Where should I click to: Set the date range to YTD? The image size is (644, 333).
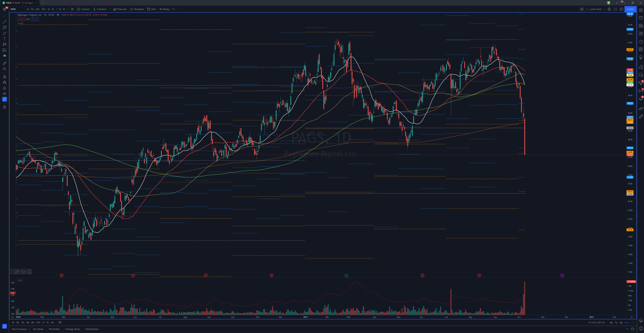pyautogui.click(x=38, y=322)
